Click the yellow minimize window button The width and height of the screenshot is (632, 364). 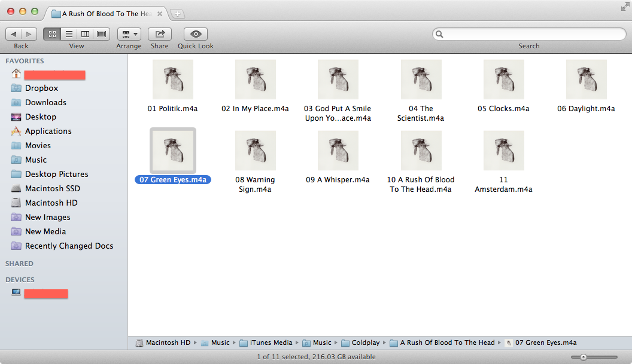coord(23,12)
